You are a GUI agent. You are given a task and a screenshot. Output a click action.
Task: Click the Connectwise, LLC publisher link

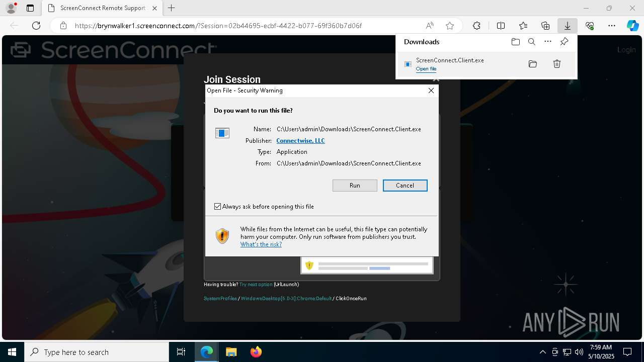click(300, 141)
